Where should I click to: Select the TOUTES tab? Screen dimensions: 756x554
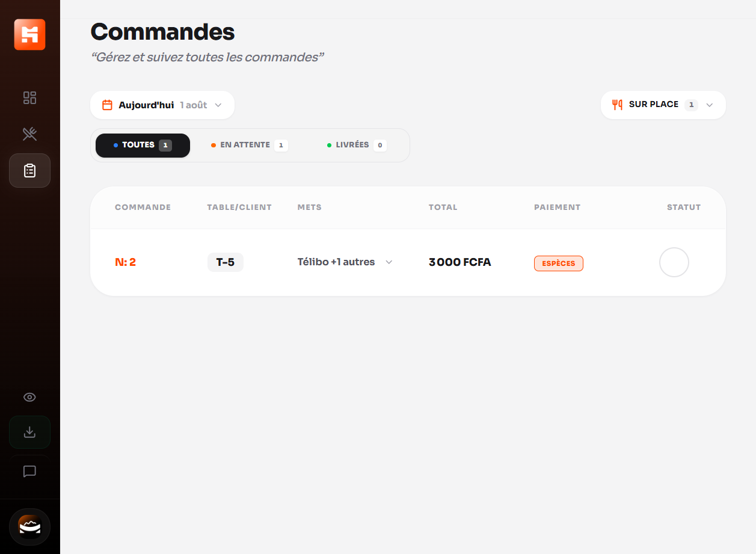tap(143, 145)
